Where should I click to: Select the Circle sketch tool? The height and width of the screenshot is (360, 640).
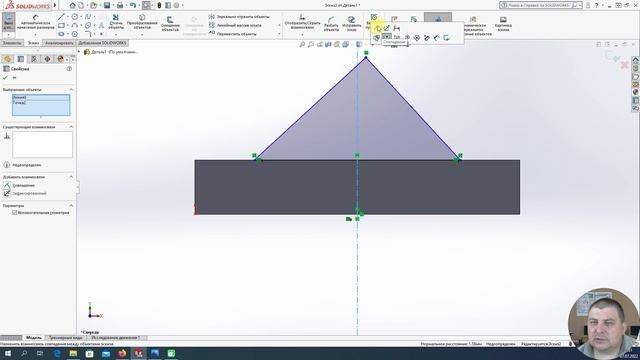point(75,17)
